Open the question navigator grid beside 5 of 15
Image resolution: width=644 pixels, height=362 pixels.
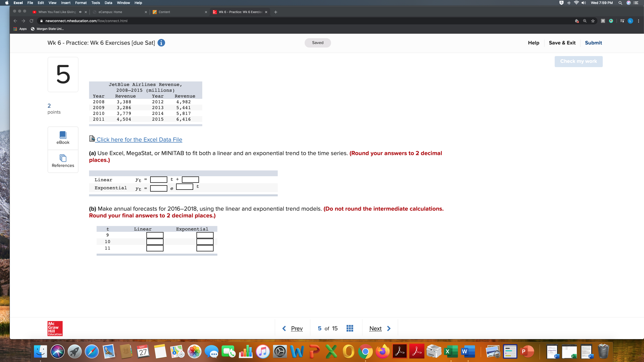tap(349, 328)
